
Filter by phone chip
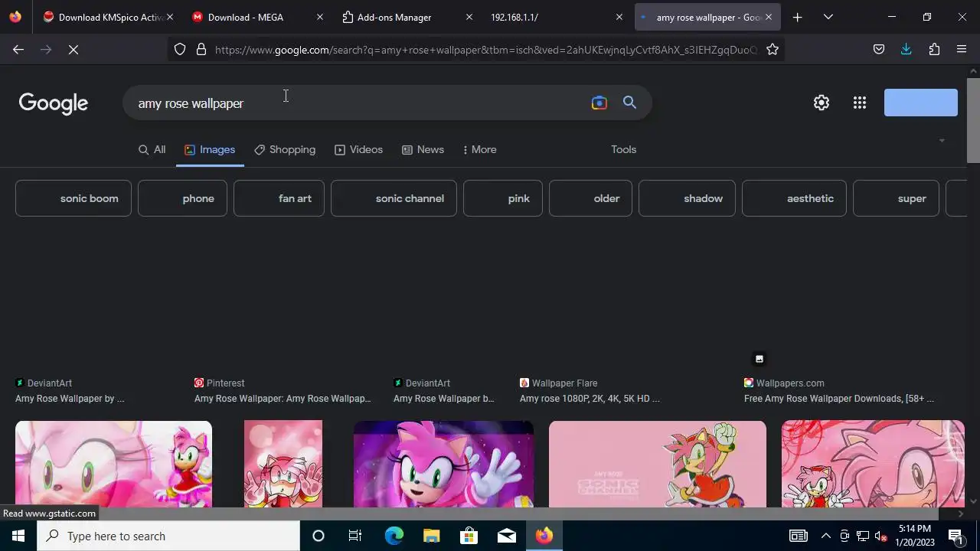click(182, 198)
